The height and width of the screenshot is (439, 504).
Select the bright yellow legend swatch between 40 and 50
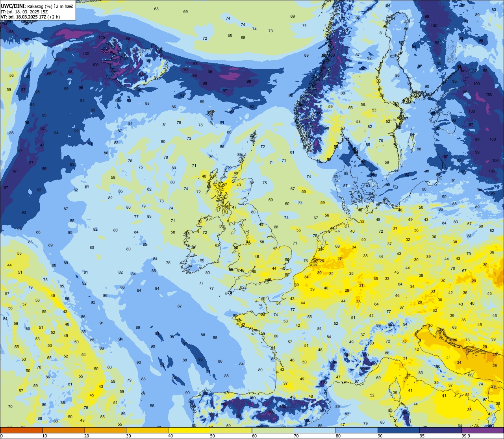coord(189,430)
